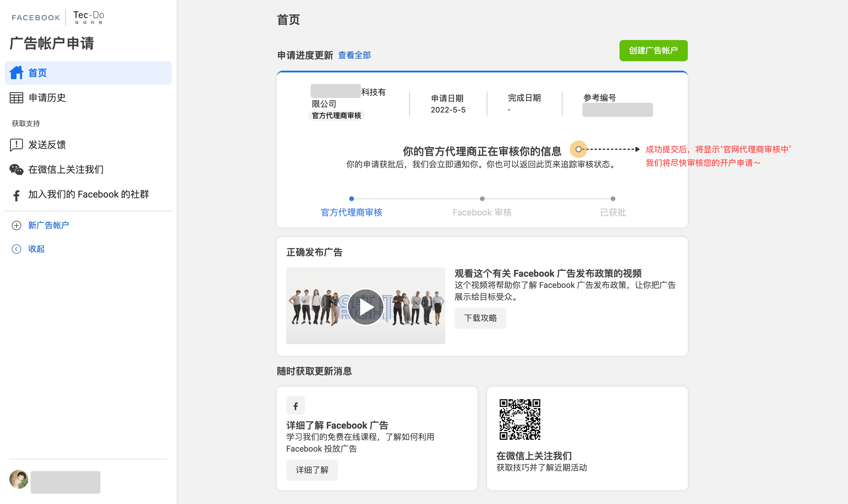Click the 下载攻略 button
The height and width of the screenshot is (504, 848).
[x=480, y=318]
